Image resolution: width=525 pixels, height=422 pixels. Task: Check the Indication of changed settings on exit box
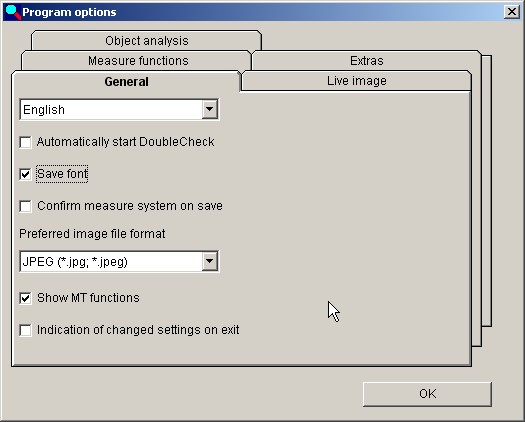click(x=26, y=330)
